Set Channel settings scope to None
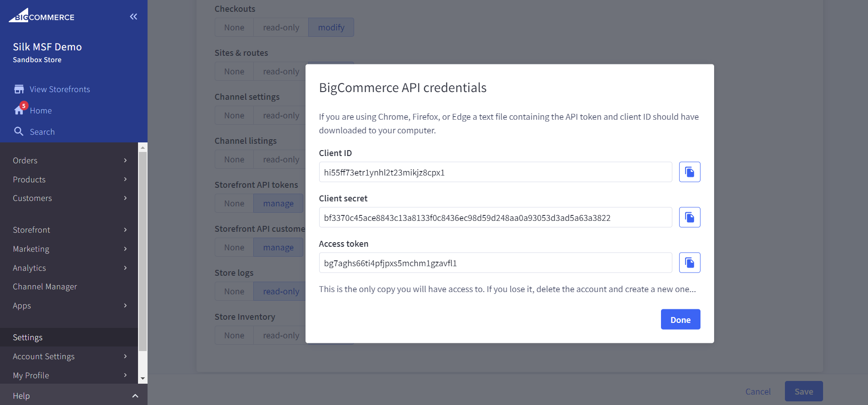The height and width of the screenshot is (405, 868). 234,115
